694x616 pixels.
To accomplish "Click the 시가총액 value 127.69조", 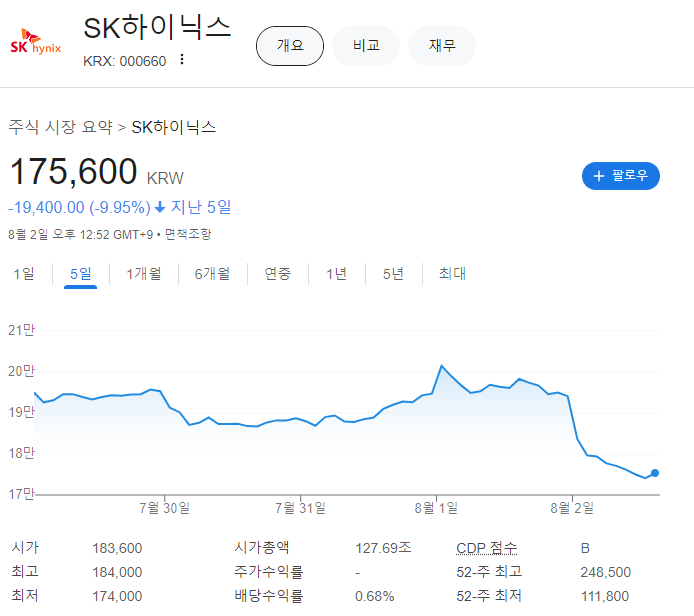I will click(x=383, y=548).
